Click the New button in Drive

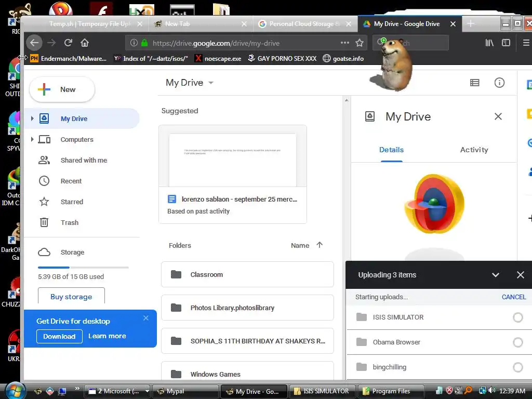[62, 89]
